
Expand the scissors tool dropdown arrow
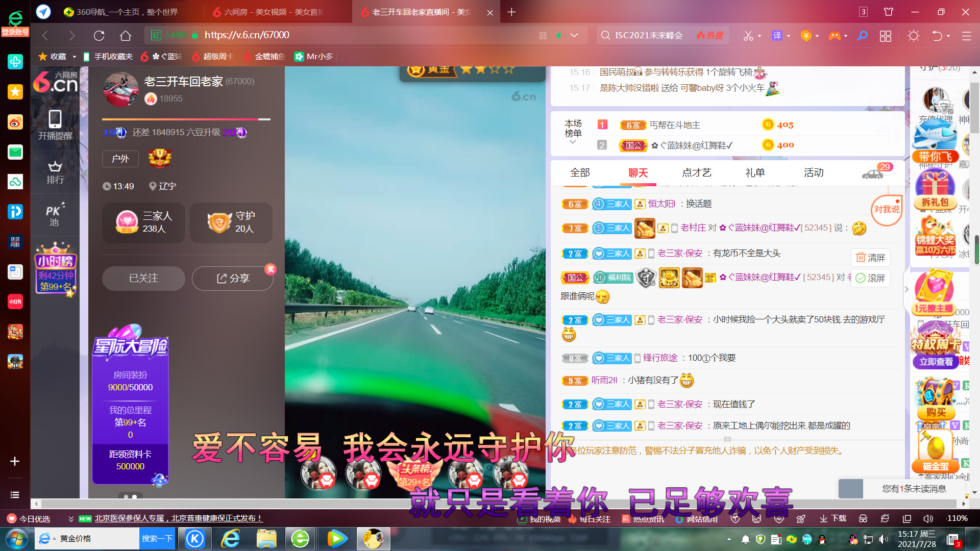click(759, 36)
